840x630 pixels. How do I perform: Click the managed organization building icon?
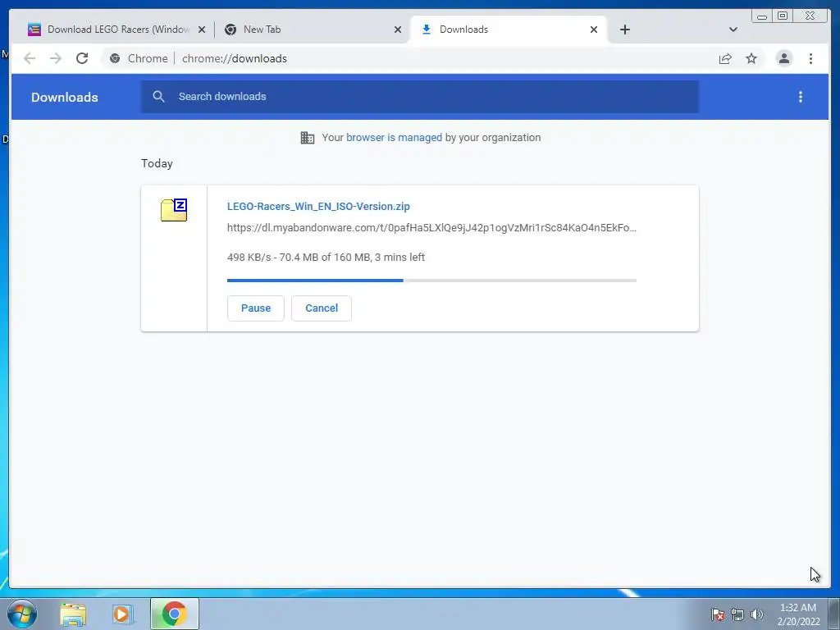click(x=308, y=138)
